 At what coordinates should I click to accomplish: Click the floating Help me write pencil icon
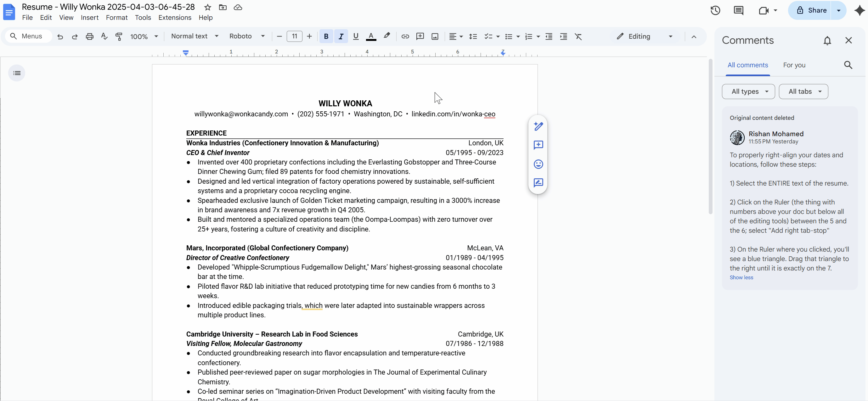[x=538, y=126]
